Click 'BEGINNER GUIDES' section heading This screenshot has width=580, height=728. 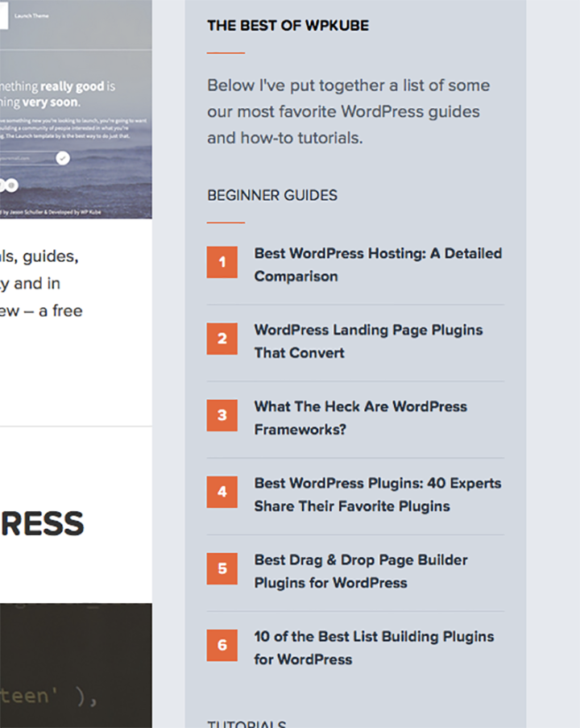point(272,195)
